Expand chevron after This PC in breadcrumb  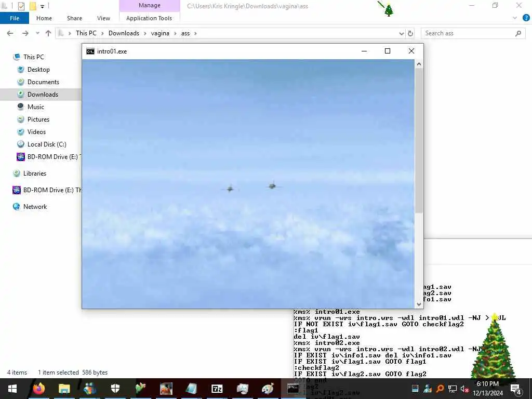[x=102, y=33]
